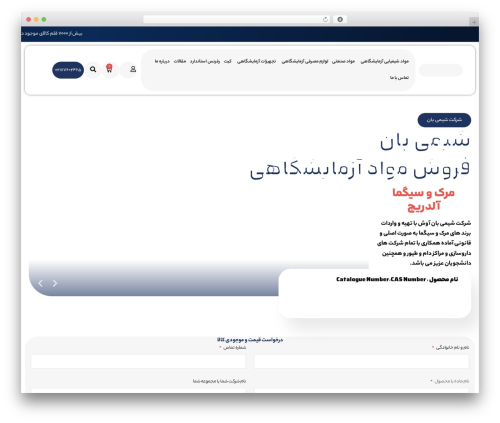Click the شماره تماس input field
This screenshot has height=423, width=500.
point(138,362)
